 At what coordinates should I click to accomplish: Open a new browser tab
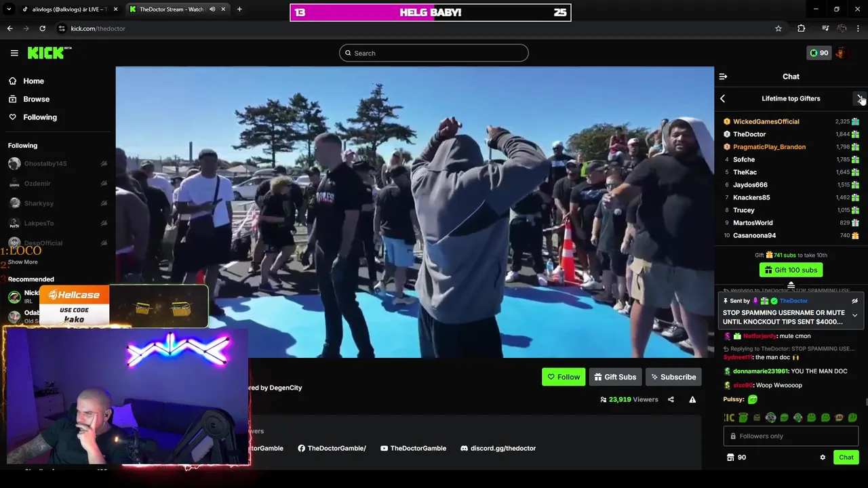(x=239, y=9)
